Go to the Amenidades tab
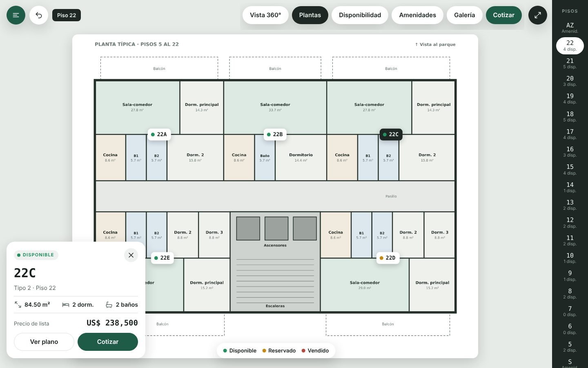This screenshot has width=588, height=368. click(x=417, y=15)
